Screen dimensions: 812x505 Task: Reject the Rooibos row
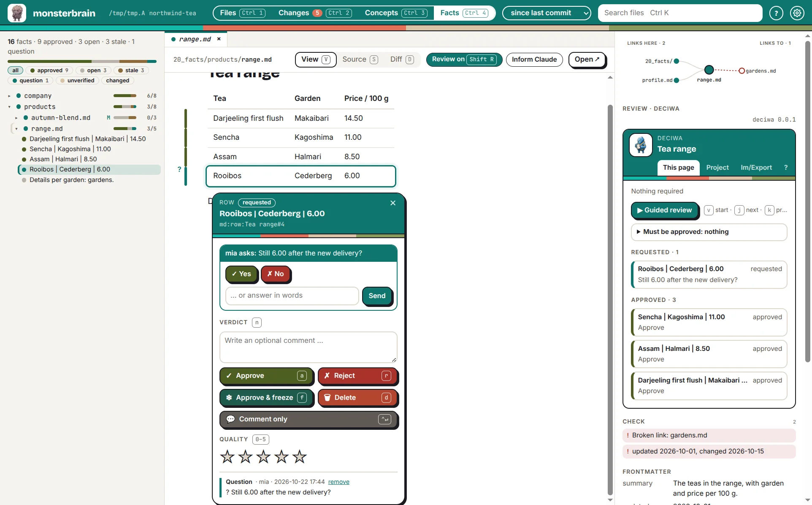coord(357,376)
